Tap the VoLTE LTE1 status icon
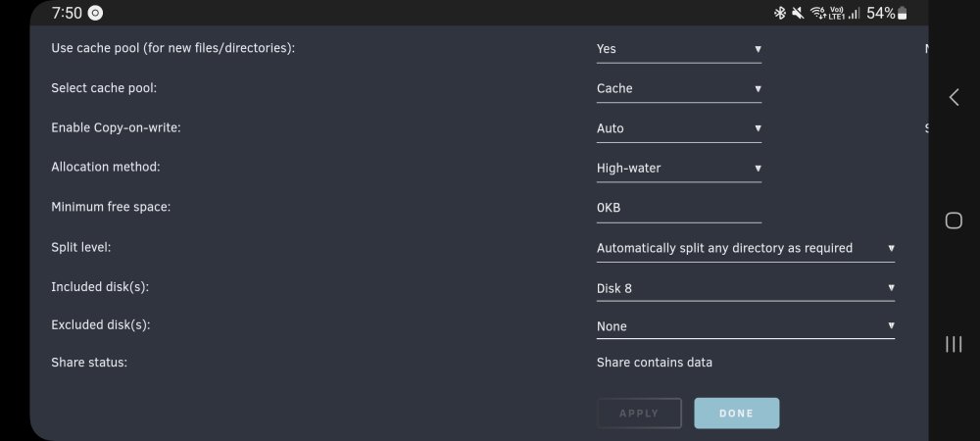Viewport: 980px width, 441px height. pos(838,13)
